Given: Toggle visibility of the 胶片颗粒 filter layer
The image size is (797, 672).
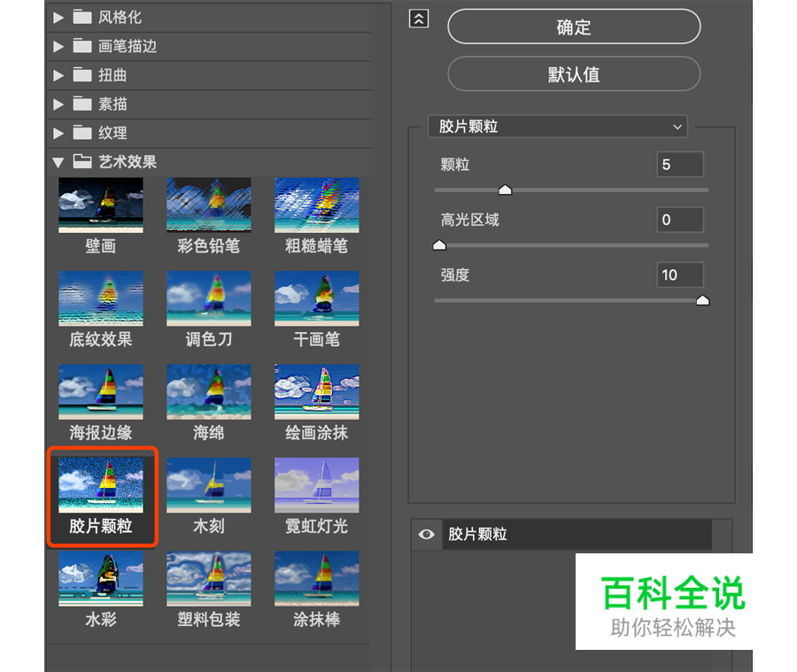Looking at the screenshot, I should click(426, 535).
